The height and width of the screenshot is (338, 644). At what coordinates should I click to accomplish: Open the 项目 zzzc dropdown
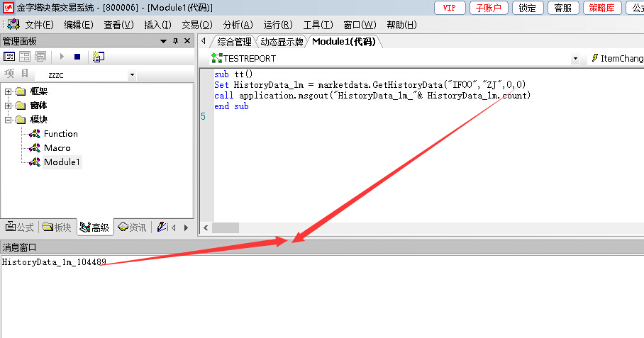point(132,75)
